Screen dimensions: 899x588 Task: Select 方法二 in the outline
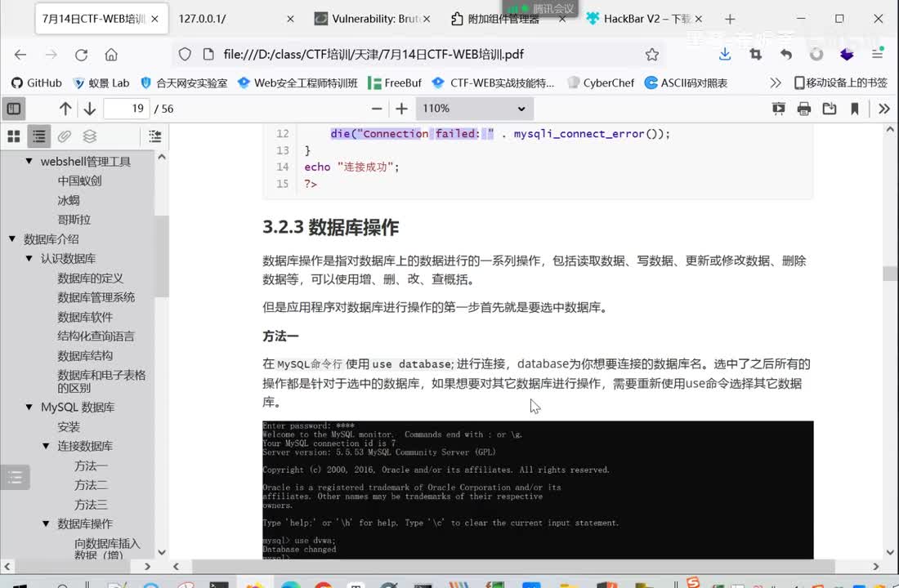coord(91,485)
